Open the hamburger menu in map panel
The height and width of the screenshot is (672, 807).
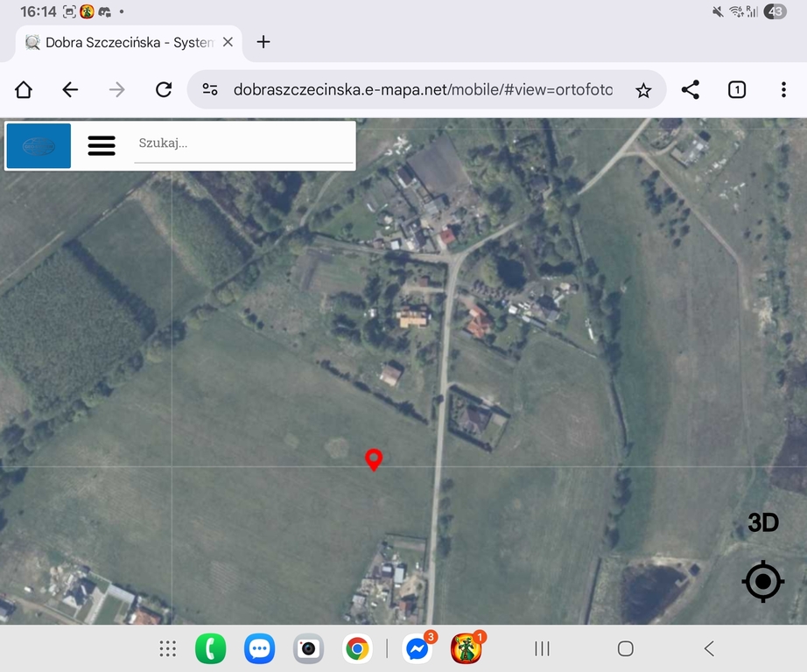tap(102, 145)
